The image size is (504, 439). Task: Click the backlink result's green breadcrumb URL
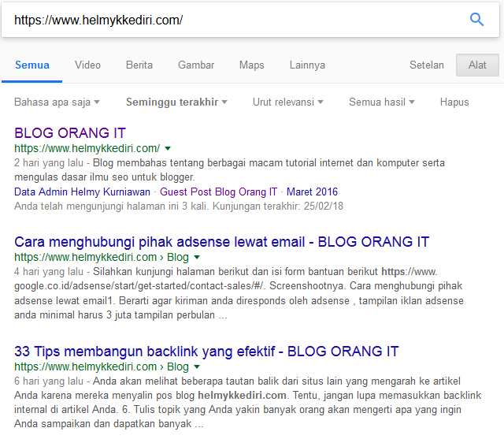[x=102, y=366]
